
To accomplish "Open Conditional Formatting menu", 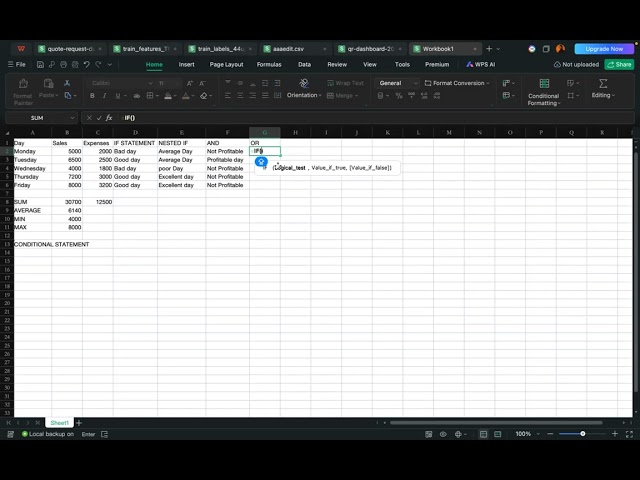I will 544,92.
